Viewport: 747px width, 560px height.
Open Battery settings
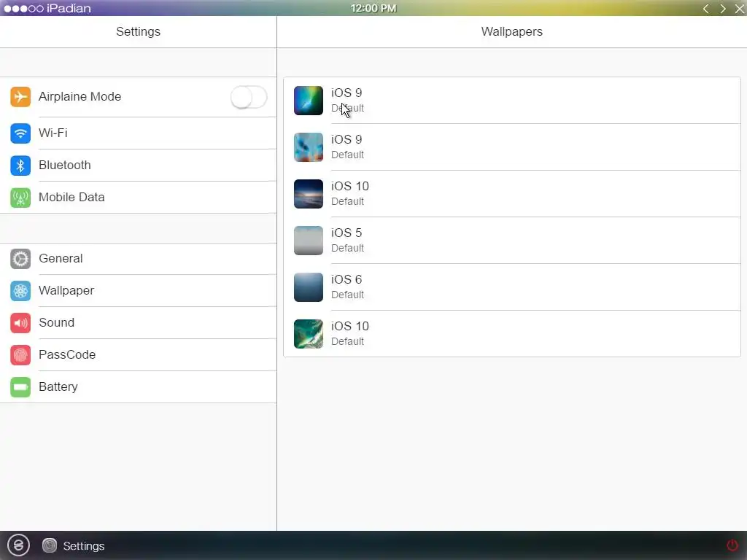(138, 386)
